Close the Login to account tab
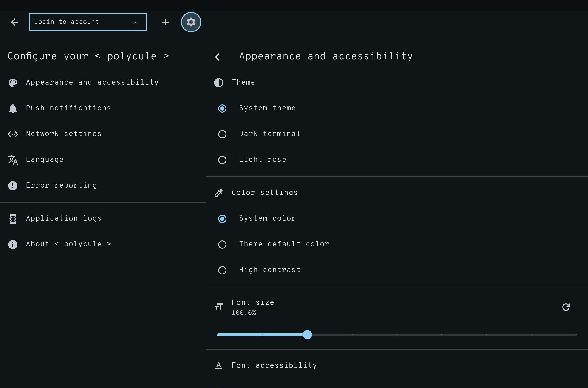The image size is (588, 388). pos(135,23)
